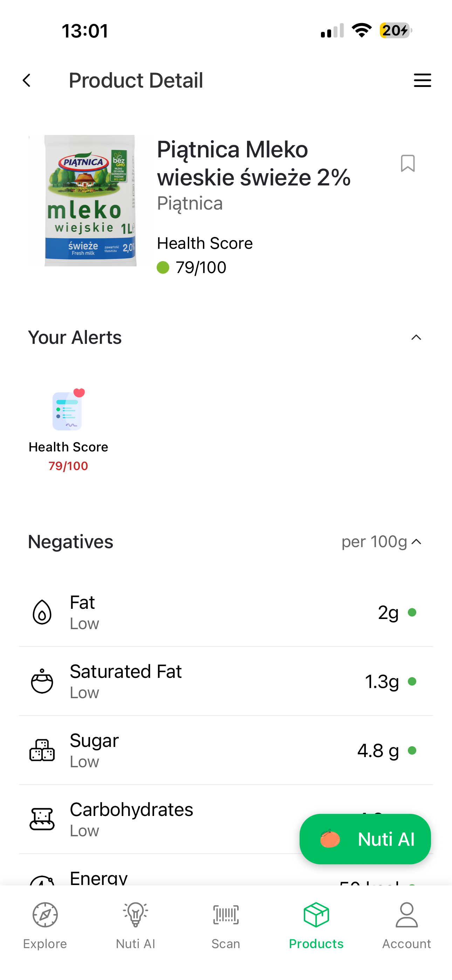
Task: Tap the back arrow icon
Action: (x=27, y=80)
